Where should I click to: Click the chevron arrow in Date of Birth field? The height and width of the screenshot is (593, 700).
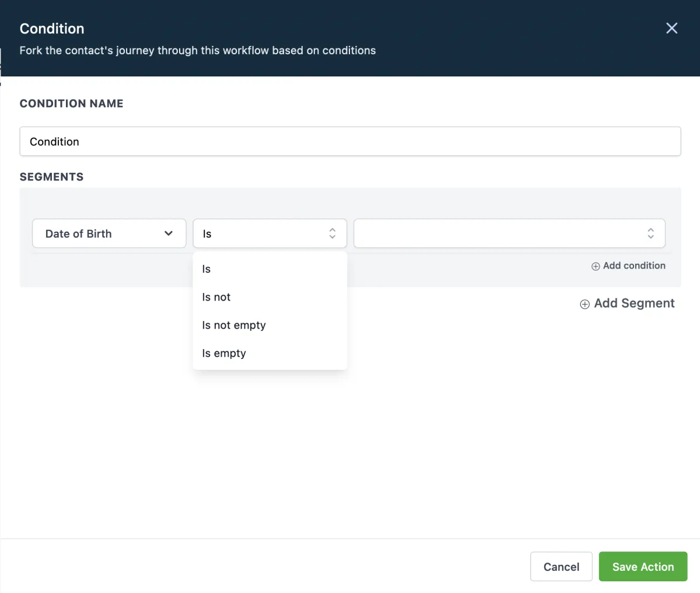click(x=169, y=233)
